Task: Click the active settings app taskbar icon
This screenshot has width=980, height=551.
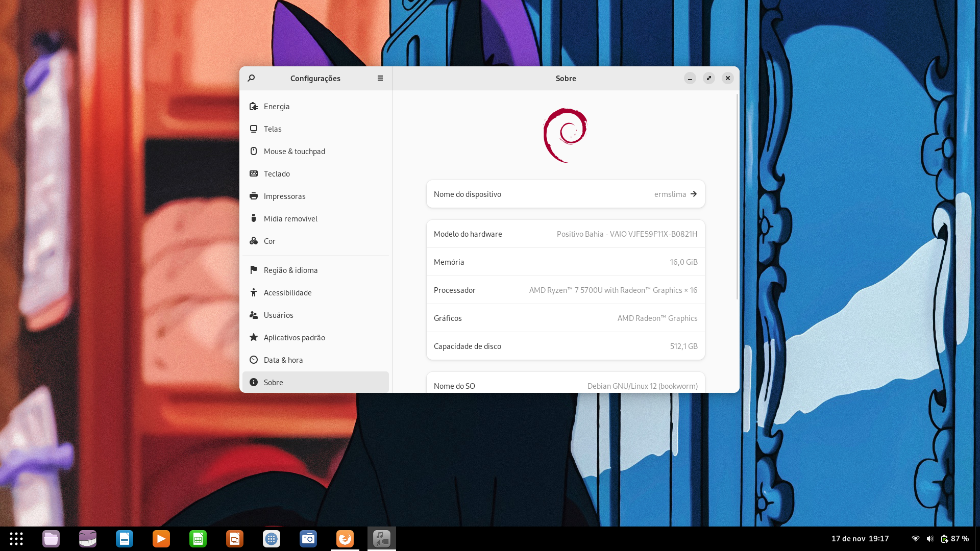Action: click(382, 539)
